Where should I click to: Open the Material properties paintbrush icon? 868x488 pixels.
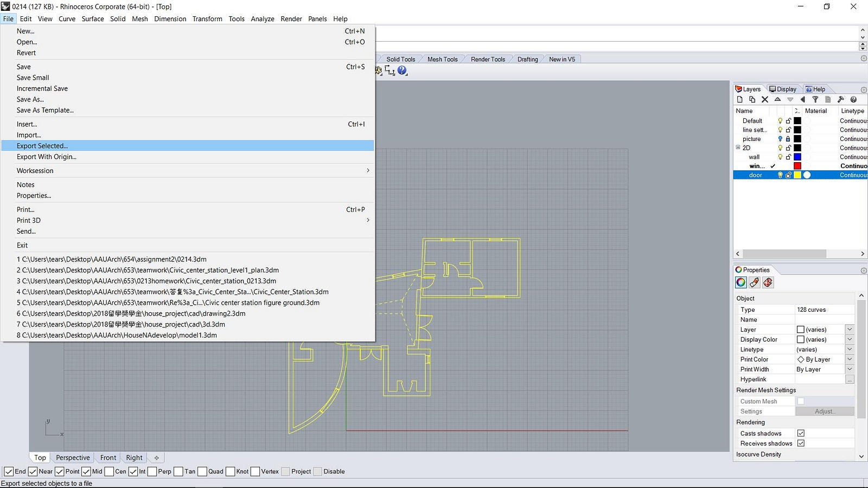(754, 282)
